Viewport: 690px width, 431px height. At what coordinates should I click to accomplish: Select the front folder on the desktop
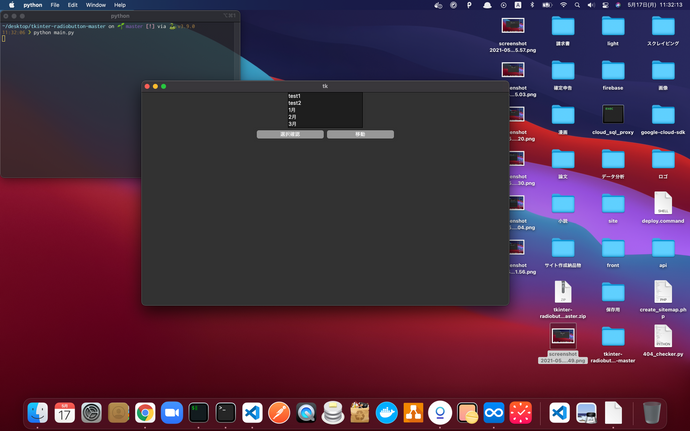[613, 253]
